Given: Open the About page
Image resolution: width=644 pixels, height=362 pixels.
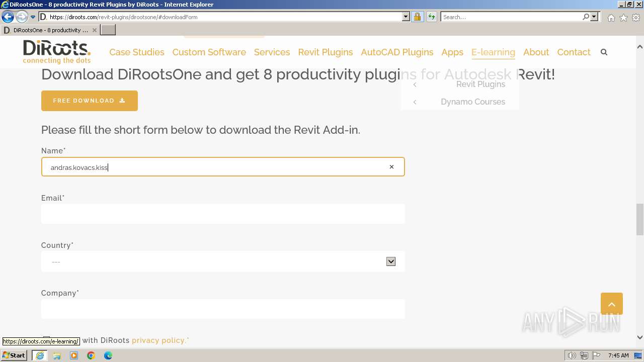Looking at the screenshot, I should [x=536, y=52].
